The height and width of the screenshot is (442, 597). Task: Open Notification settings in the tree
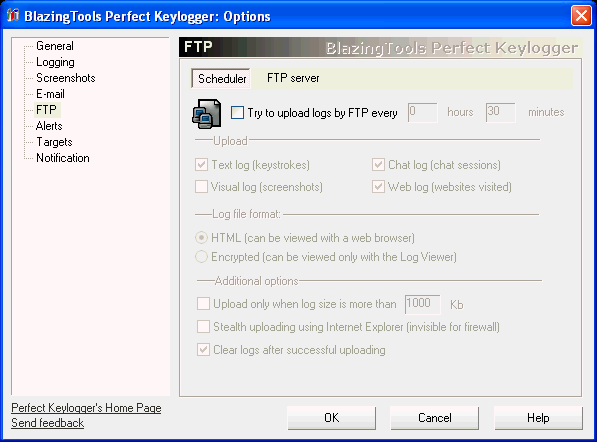tap(63, 158)
